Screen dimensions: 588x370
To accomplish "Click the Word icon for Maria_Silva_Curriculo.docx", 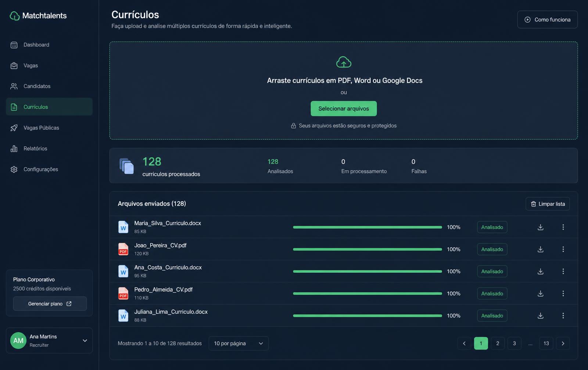I will (123, 227).
